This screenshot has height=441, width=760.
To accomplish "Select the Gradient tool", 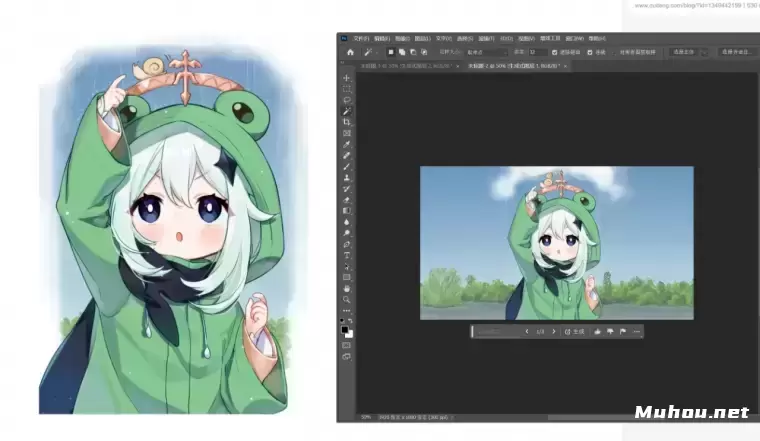I will pyautogui.click(x=347, y=211).
